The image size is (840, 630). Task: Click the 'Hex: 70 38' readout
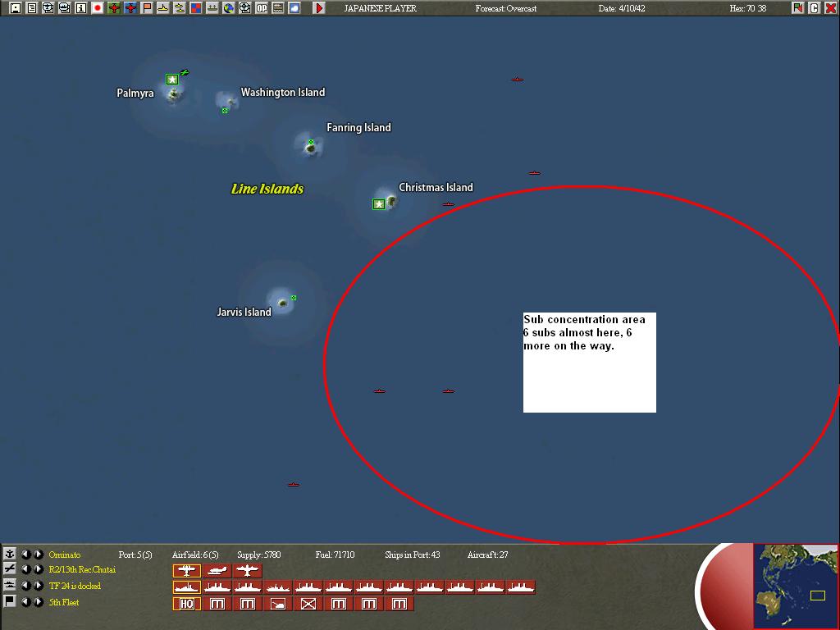point(748,8)
